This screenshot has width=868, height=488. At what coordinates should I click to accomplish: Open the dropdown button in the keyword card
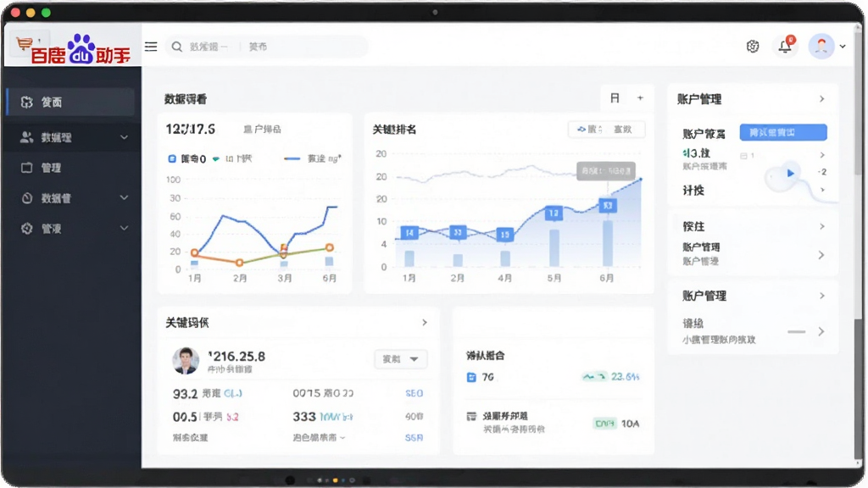tap(400, 359)
